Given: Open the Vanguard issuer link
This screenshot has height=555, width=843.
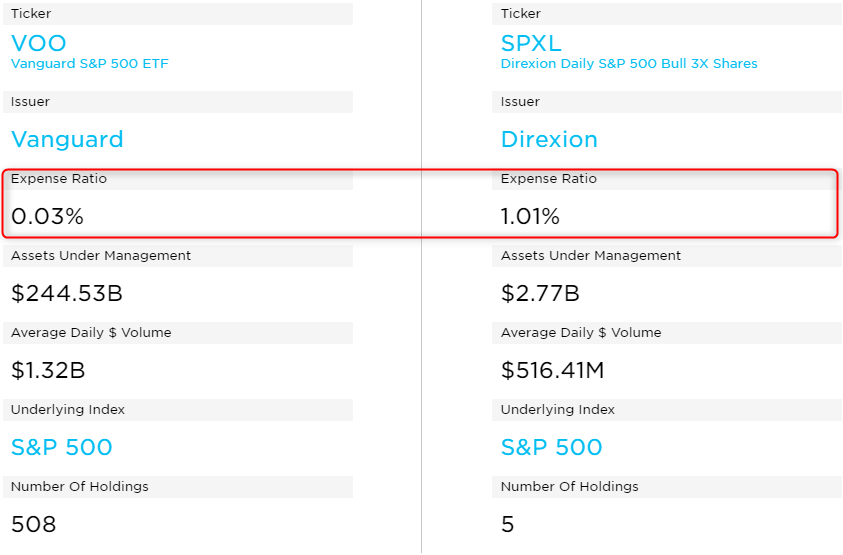Looking at the screenshot, I should 67,139.
